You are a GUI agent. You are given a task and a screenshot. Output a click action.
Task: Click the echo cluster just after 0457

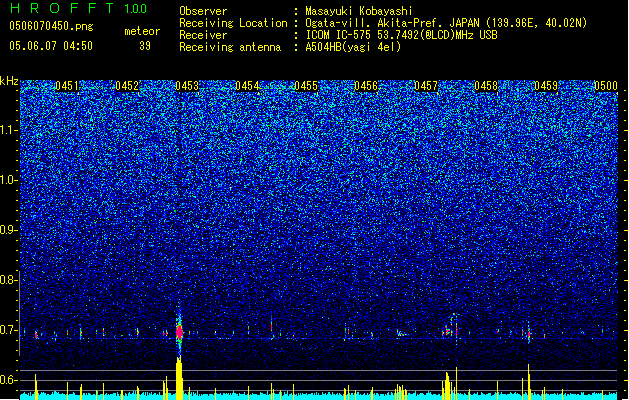(450, 330)
